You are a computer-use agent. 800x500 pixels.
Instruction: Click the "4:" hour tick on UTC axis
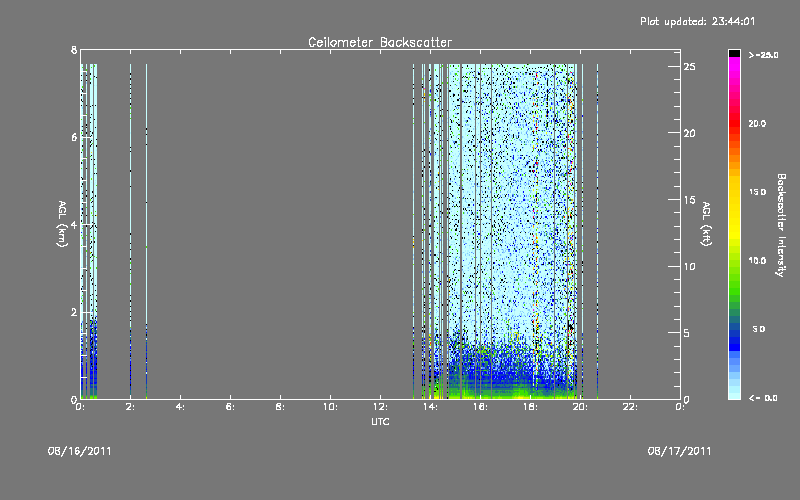coord(180,407)
